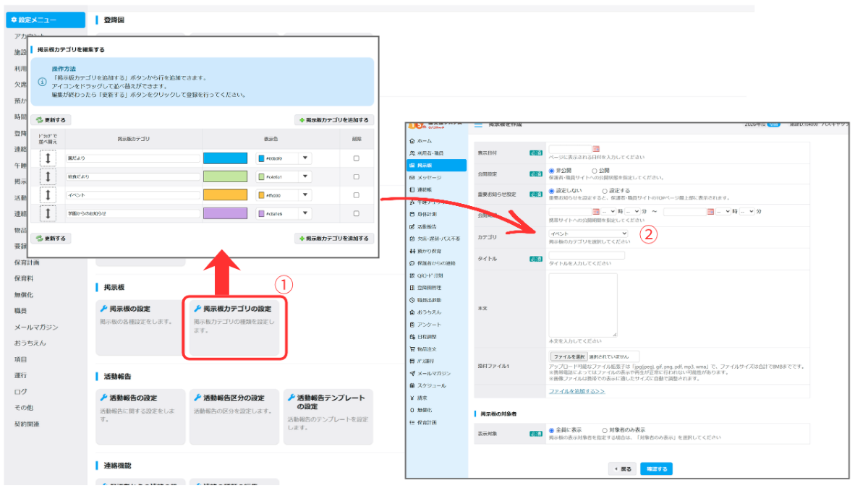Viewport: 868px width, 488px height.
Task: Click upper 掲示板カテゴリを追加する button
Action: click(333, 120)
